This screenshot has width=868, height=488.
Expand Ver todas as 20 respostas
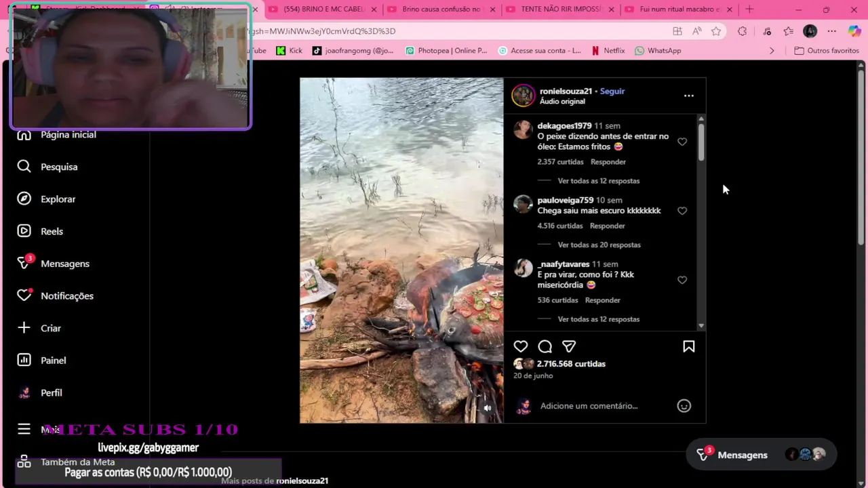pos(599,245)
